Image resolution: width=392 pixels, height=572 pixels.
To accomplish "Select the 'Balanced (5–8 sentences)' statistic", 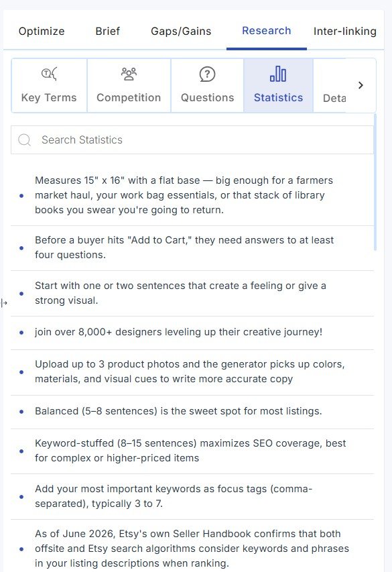I will pyautogui.click(x=192, y=412).
